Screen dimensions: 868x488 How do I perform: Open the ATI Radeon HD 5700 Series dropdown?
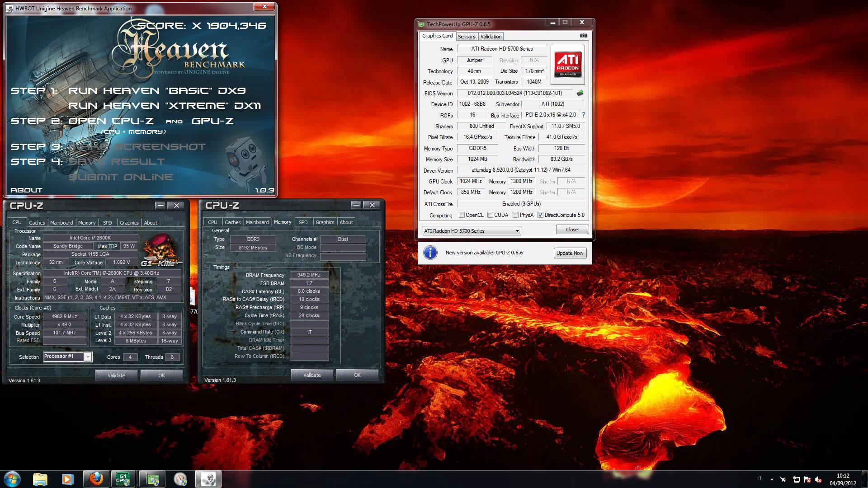click(472, 231)
